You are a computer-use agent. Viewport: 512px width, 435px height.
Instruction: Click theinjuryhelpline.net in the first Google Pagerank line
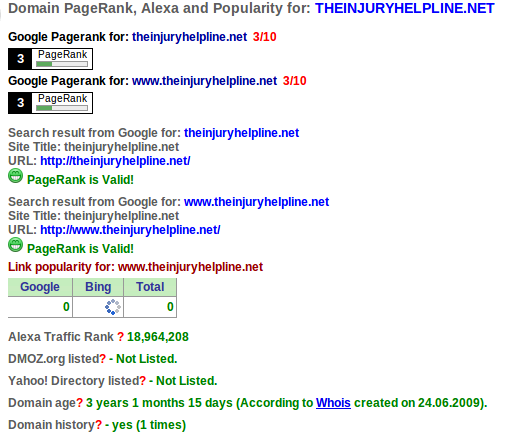[x=190, y=37]
